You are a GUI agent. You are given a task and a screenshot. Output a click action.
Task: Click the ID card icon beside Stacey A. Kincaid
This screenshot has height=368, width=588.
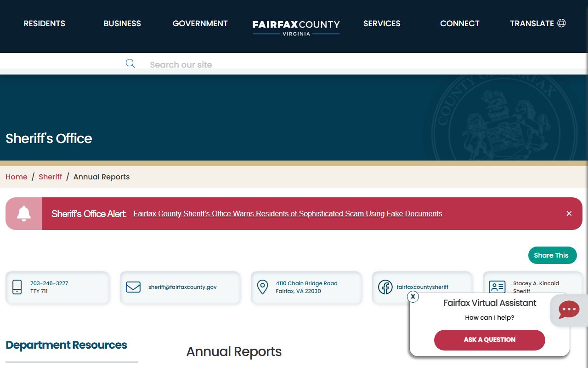pos(497,287)
